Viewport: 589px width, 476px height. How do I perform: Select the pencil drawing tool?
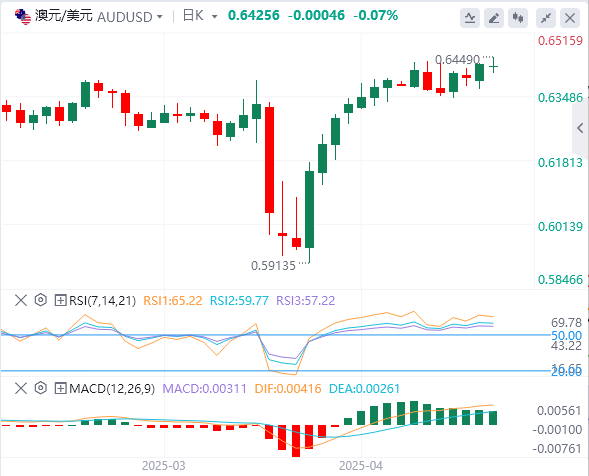coord(494,18)
